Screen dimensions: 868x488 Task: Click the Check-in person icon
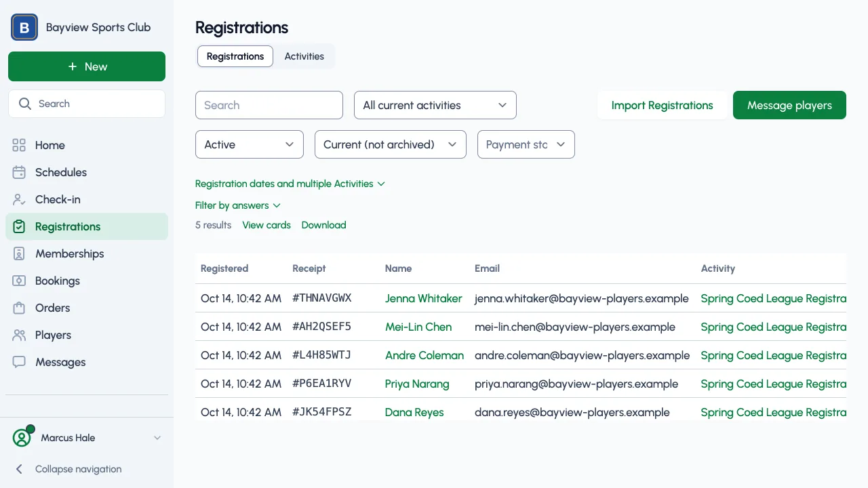19,199
